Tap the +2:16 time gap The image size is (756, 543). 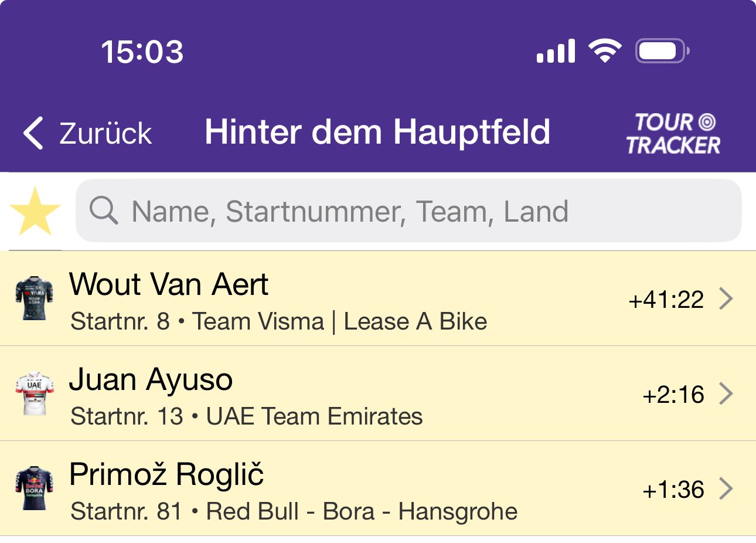pos(673,395)
